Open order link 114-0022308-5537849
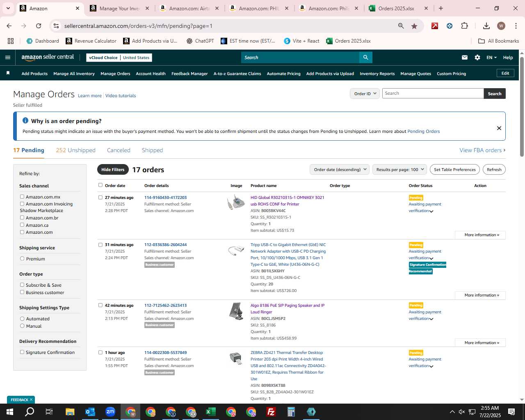This screenshot has width=525, height=420. [165, 352]
